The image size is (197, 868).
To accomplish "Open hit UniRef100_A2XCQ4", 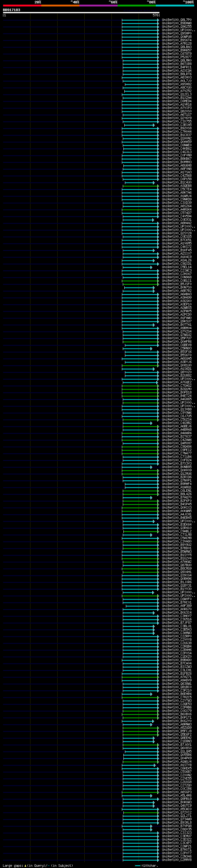I will click(176, 71).
